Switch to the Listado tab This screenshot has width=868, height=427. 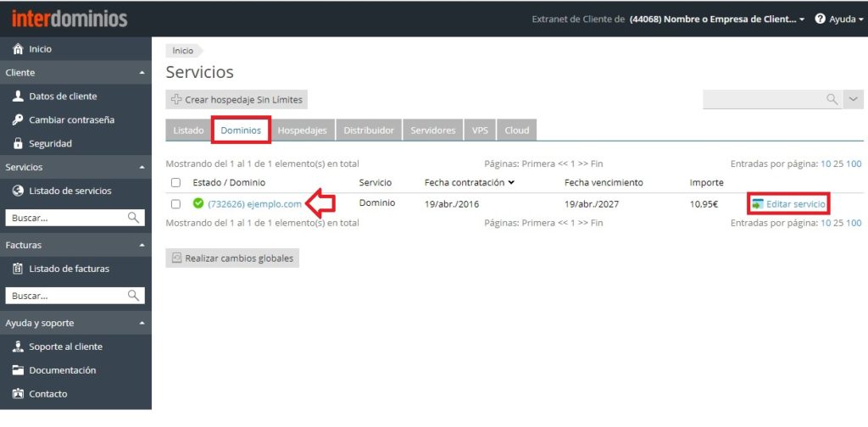[x=188, y=130]
